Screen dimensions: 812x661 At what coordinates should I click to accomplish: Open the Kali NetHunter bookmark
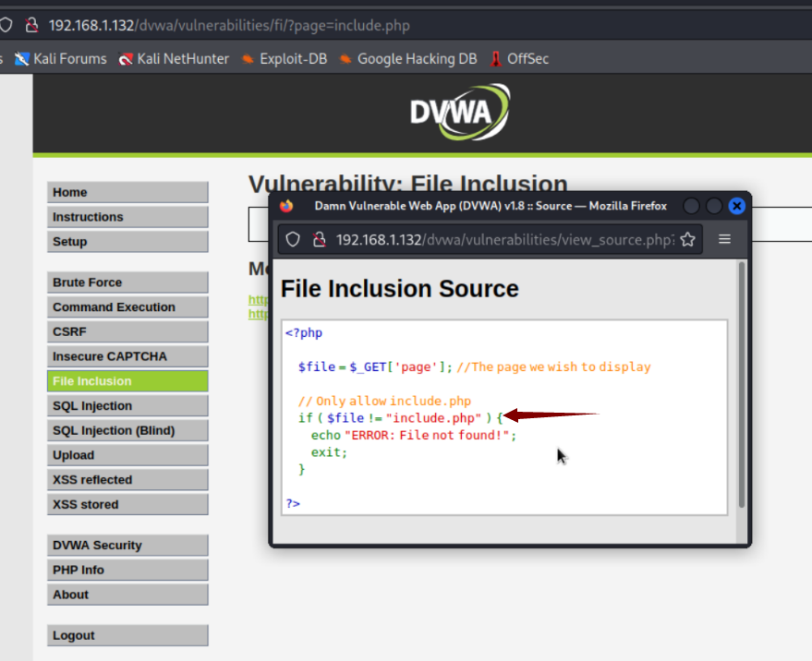pos(174,59)
